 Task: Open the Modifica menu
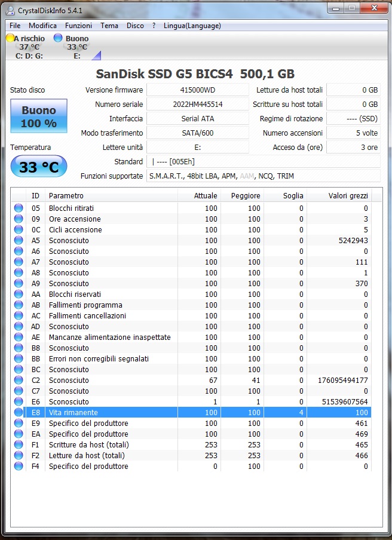pyautogui.click(x=42, y=26)
